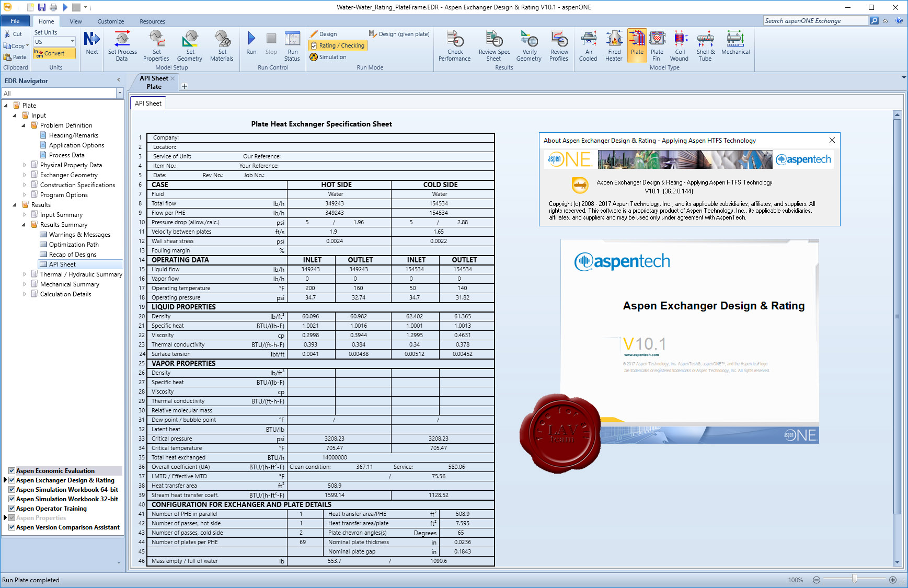Click the Convert units button
This screenshot has height=588, width=908.
click(x=54, y=53)
